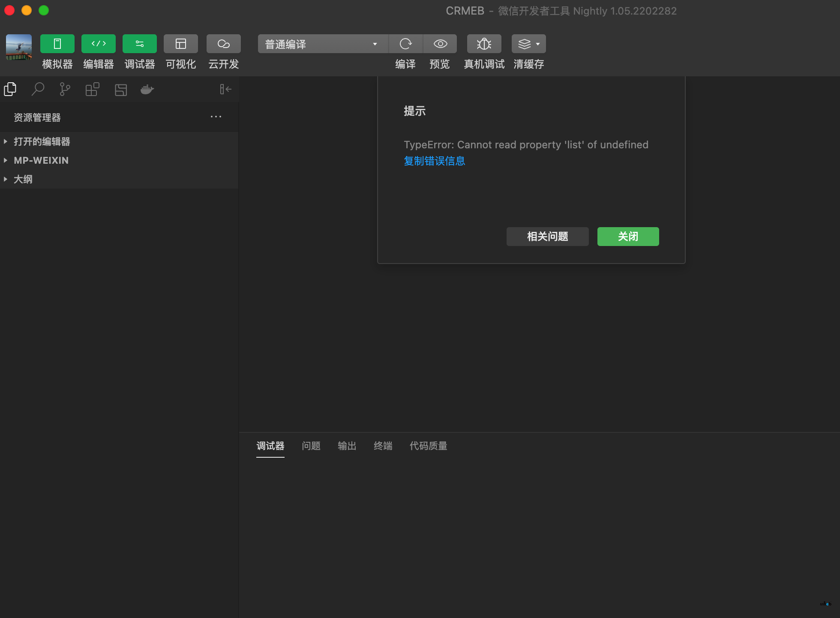Toggle the 调试器 debugger panel button

click(140, 44)
